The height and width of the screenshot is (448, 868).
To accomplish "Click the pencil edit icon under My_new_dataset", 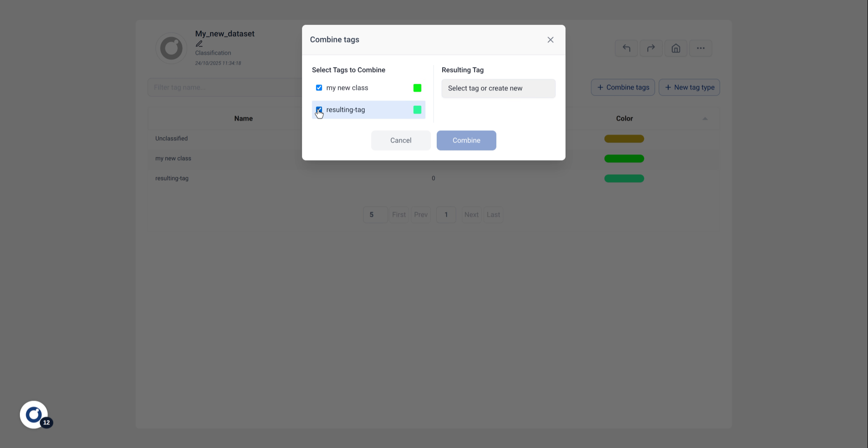I will 199,43.
